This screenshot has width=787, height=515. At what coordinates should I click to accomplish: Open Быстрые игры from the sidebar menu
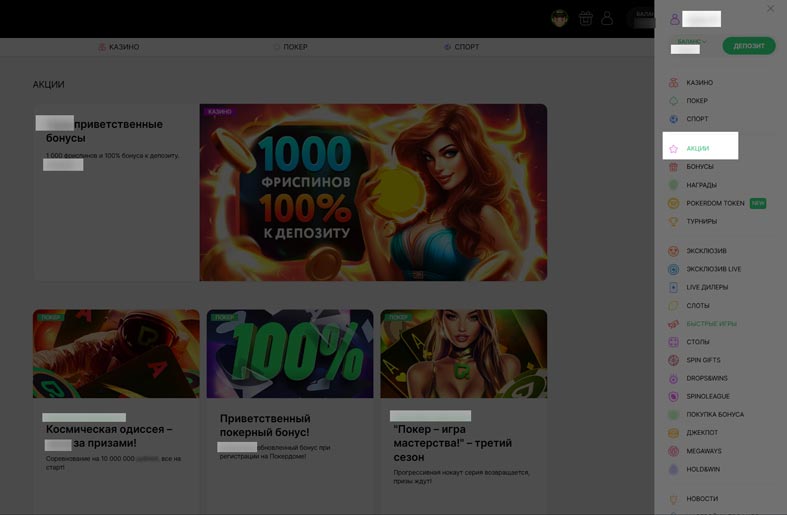(711, 324)
